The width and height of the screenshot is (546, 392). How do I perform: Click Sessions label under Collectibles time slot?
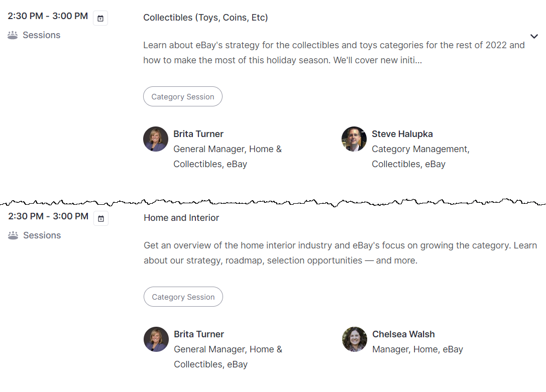click(x=41, y=35)
